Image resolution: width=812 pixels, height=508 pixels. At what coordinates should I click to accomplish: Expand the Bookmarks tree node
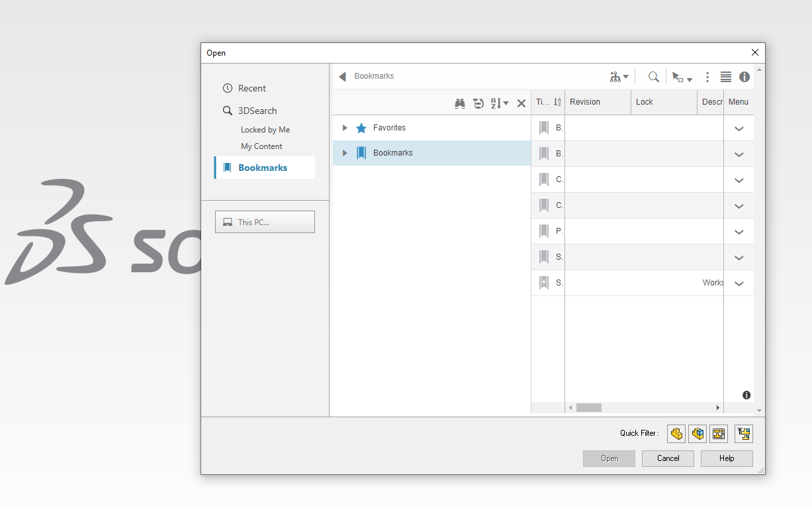(345, 153)
